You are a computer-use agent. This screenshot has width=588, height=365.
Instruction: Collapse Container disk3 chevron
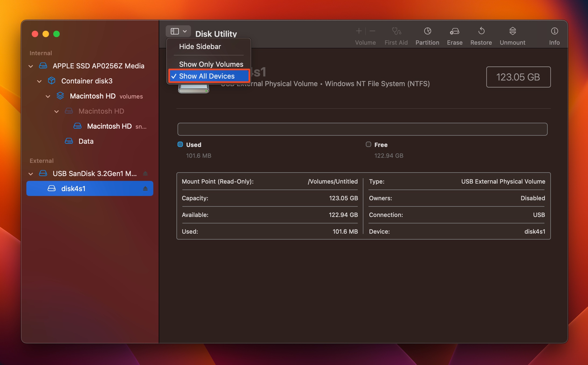coord(40,81)
